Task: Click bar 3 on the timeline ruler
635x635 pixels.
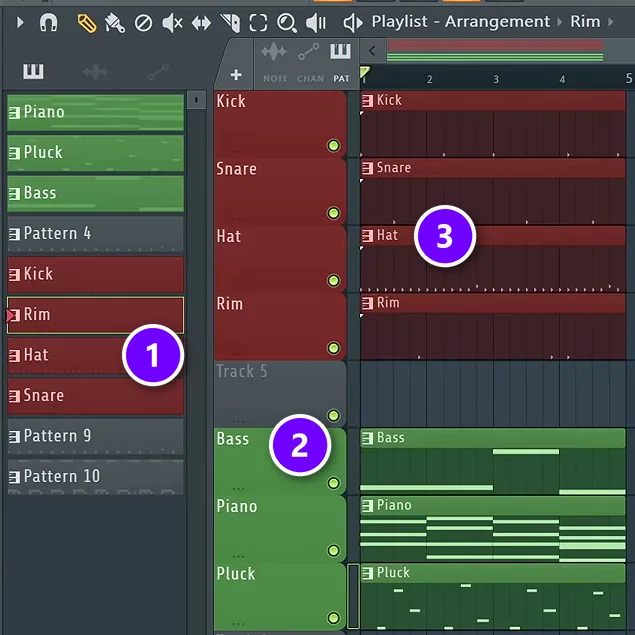Action: (x=496, y=79)
